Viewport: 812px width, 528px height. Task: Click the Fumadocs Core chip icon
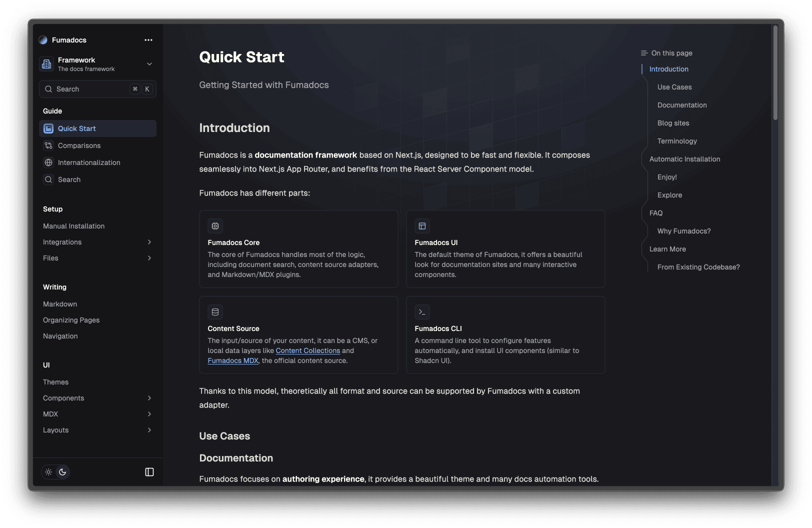click(x=215, y=226)
